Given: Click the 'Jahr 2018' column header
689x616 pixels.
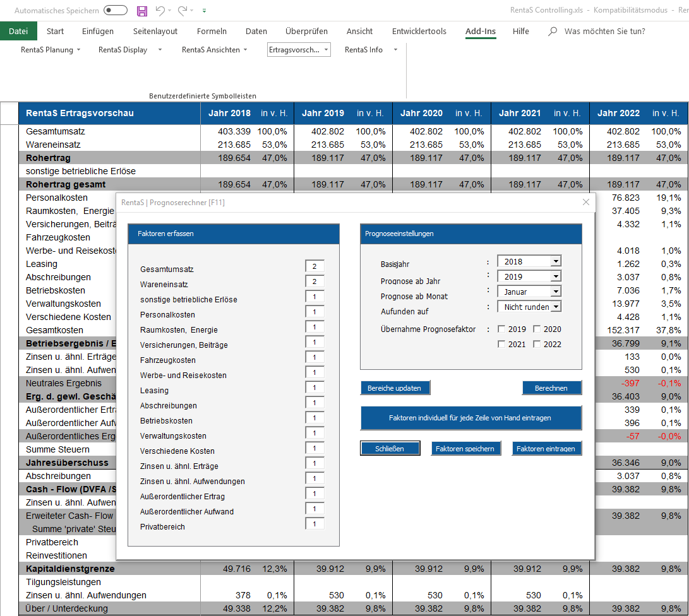Looking at the screenshot, I should (x=229, y=113).
